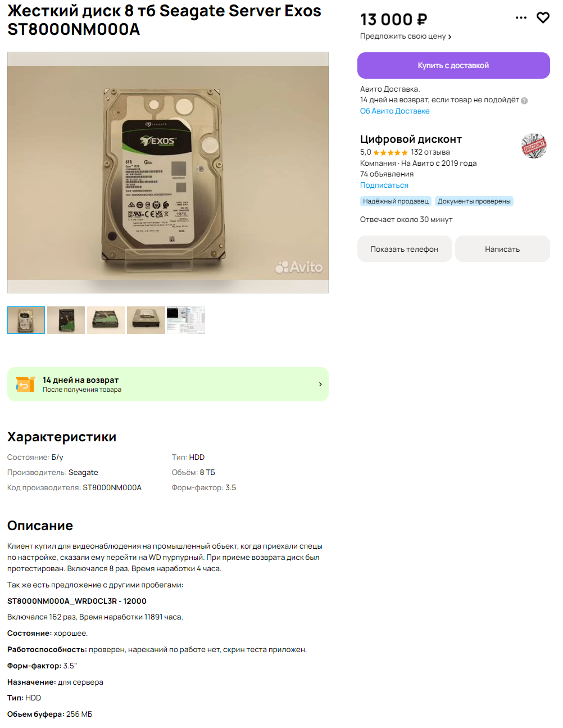Viewport: 563px width, 728px height.
Task: Click 'Написать' message button
Action: tap(502, 249)
